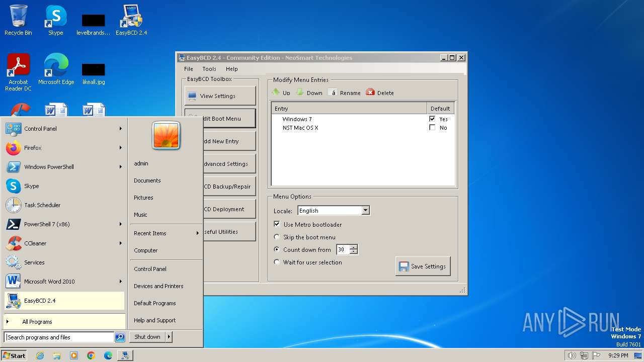Screen dimensions: 644x362
Task: Click the Down arrow icon in EasyBCD
Action: click(300, 92)
